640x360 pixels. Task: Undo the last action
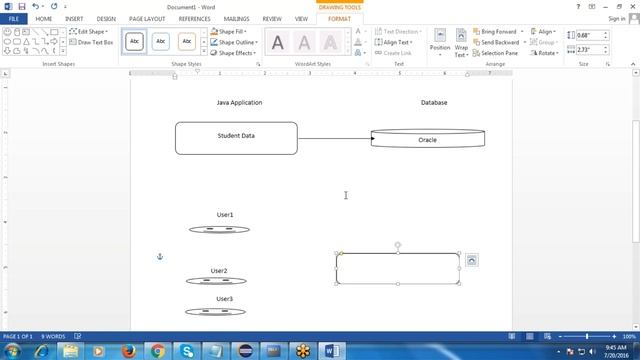click(36, 7)
